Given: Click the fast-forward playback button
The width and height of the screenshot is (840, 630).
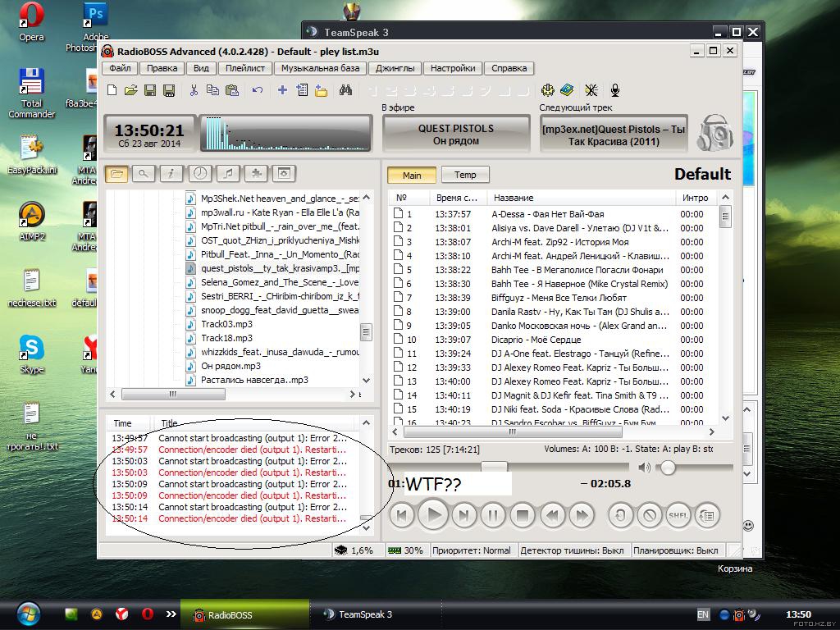Looking at the screenshot, I should pyautogui.click(x=582, y=515).
